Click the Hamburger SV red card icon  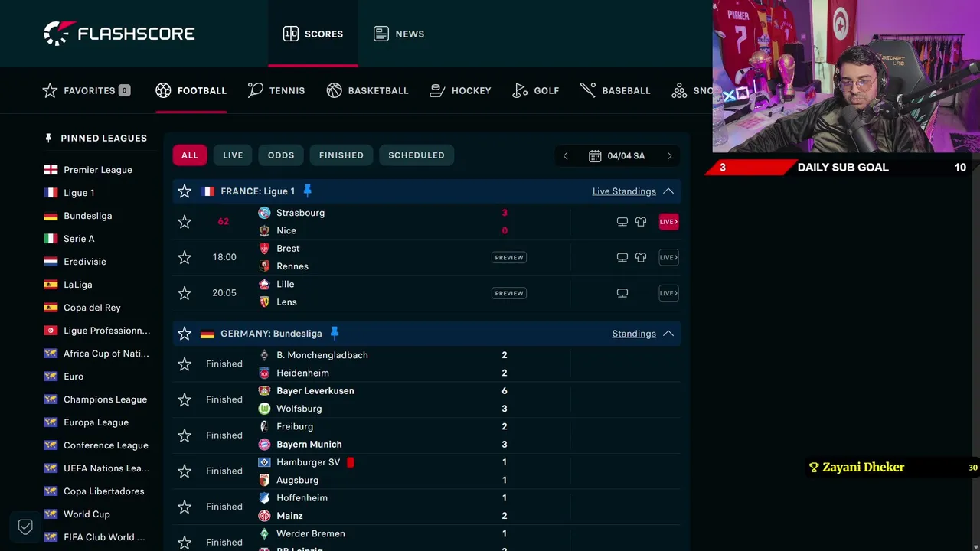351,462
